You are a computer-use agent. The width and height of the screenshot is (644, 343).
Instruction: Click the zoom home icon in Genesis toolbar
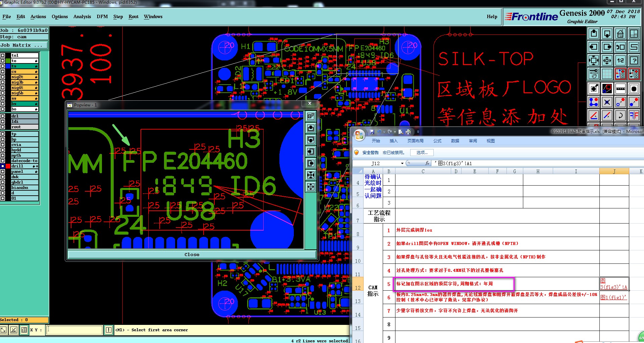tap(621, 34)
